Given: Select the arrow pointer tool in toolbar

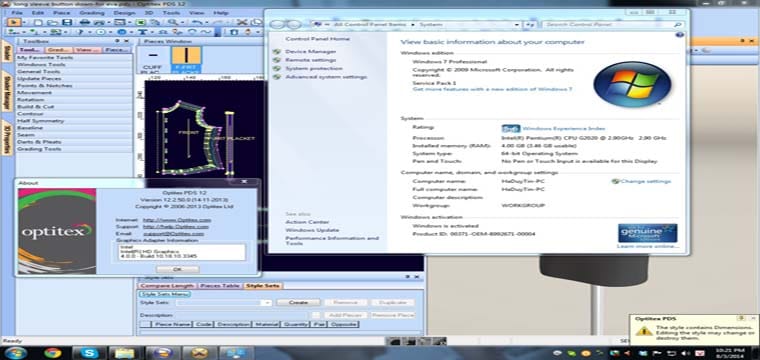Looking at the screenshot, I should (15, 22).
